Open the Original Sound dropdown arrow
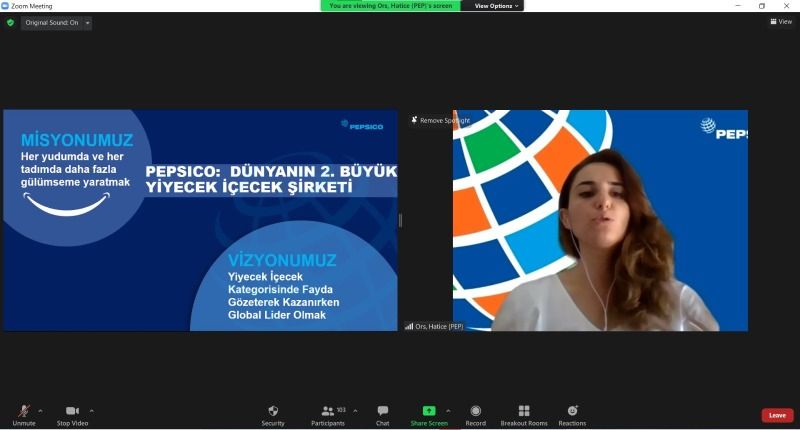800x430 pixels. click(88, 22)
